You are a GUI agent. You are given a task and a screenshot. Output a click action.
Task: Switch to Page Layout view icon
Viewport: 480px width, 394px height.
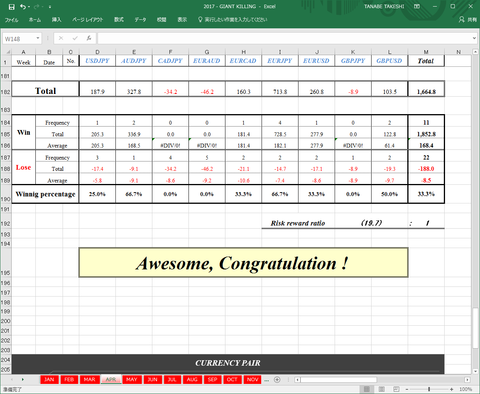(x=382, y=389)
